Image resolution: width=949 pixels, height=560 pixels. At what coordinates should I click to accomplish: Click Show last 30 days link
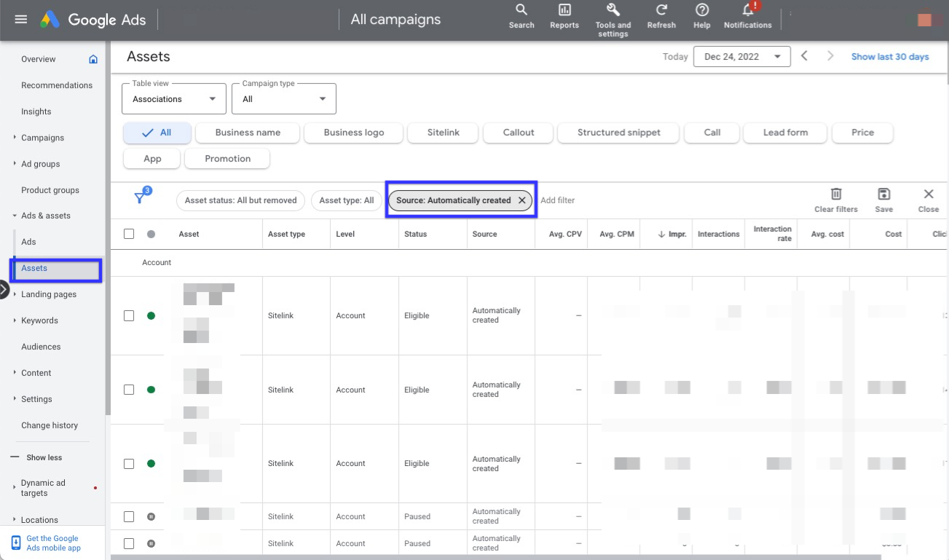click(890, 57)
